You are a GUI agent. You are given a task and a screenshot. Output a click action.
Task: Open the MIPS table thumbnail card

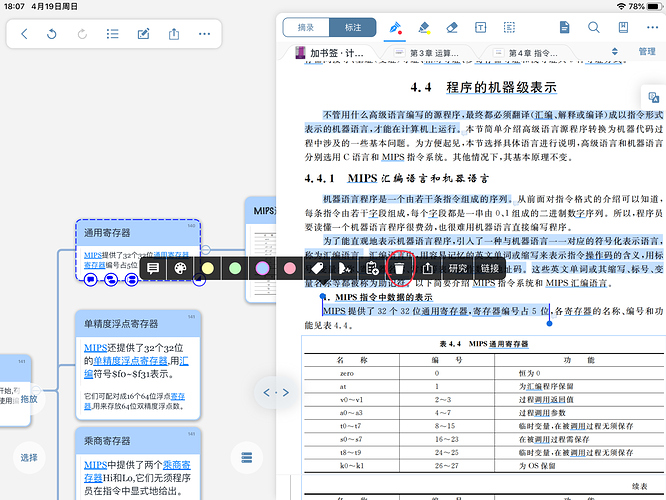click(x=261, y=250)
